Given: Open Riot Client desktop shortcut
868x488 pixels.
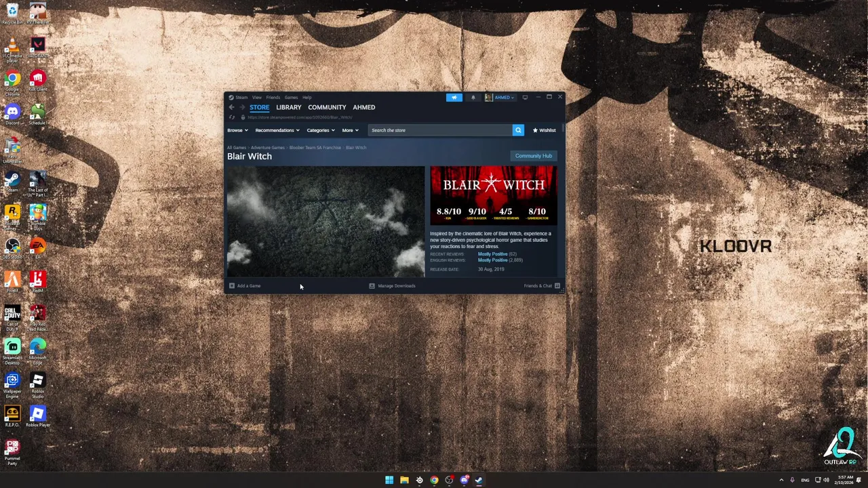Looking at the screenshot, I should [x=37, y=81].
